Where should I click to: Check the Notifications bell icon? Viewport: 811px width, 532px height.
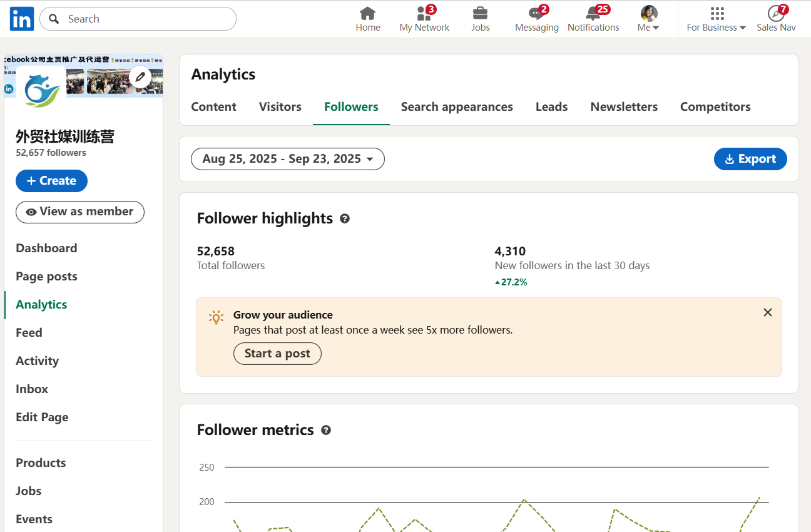[593, 14]
